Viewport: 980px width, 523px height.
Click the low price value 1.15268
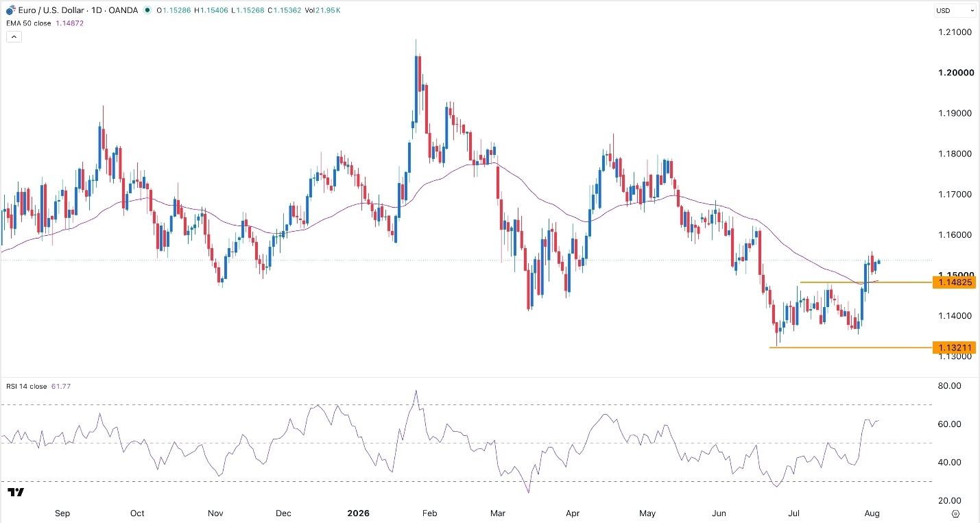[x=252, y=10]
